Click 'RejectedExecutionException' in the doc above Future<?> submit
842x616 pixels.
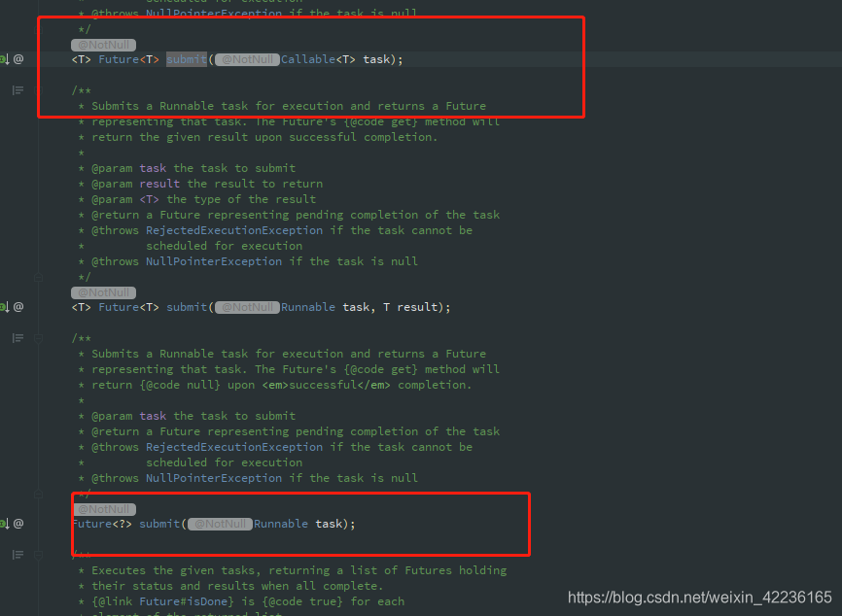pos(234,447)
